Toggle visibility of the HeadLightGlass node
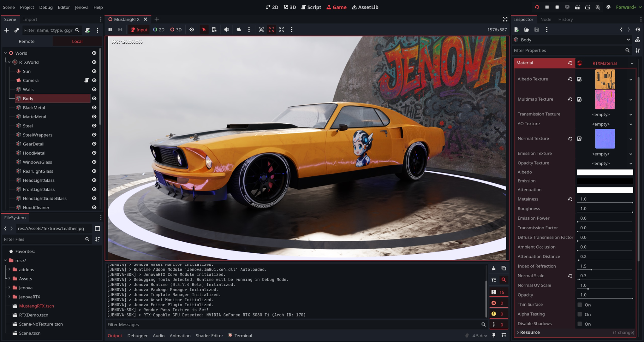Viewport: 644px width, 342px height. [x=94, y=180]
